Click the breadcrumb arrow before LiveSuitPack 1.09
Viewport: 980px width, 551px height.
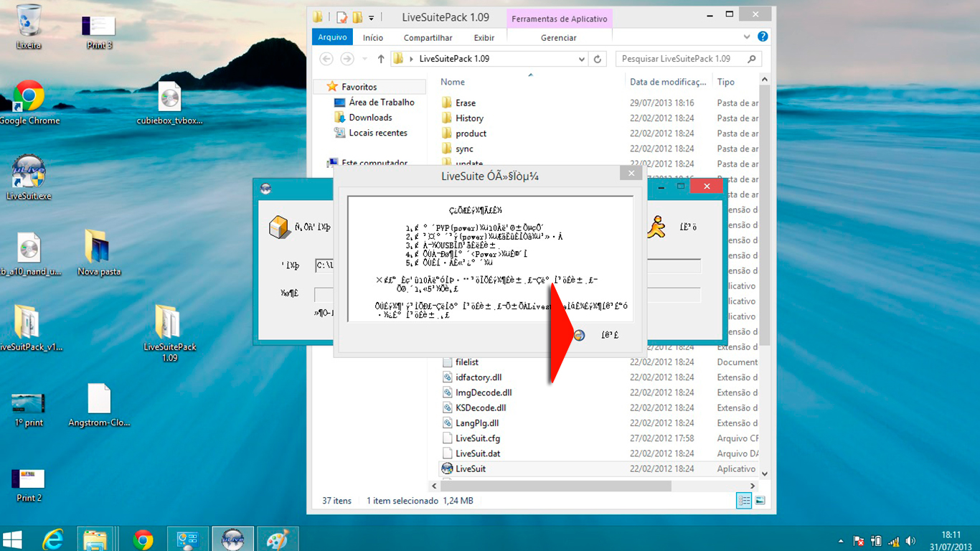[x=411, y=59]
